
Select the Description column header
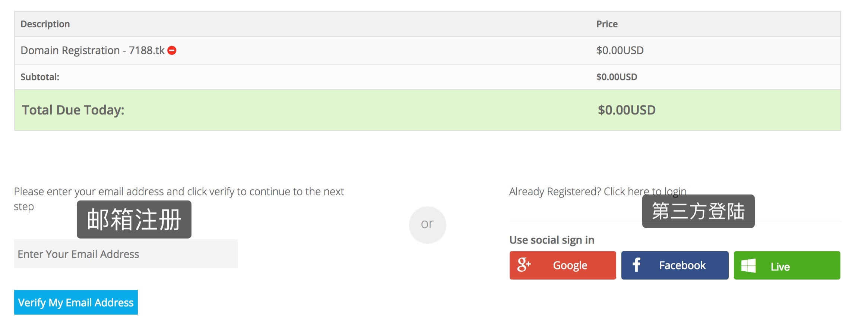coord(45,24)
